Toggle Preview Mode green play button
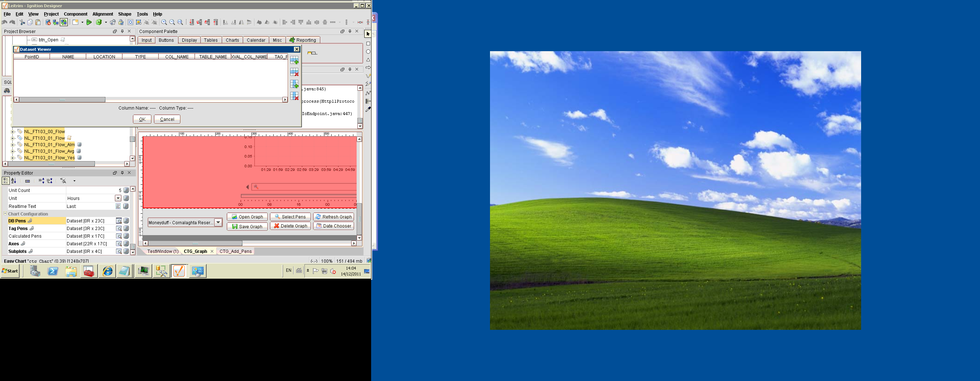The width and height of the screenshot is (980, 381). pyautogui.click(x=89, y=22)
